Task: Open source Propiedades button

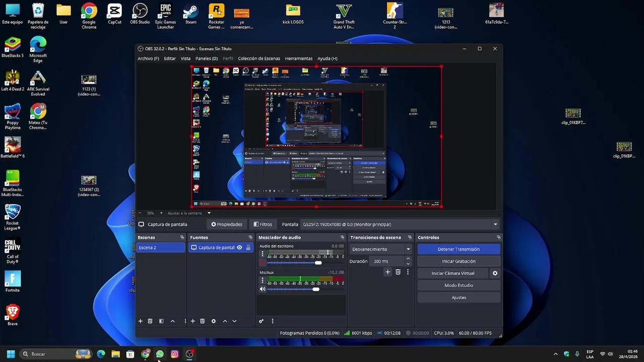Action: [226, 224]
